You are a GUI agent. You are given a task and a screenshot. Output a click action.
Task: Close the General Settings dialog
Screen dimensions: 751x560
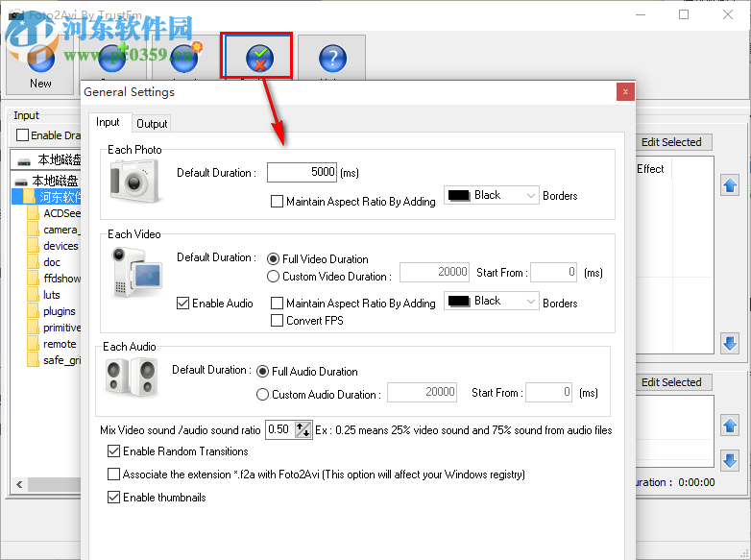click(x=625, y=92)
